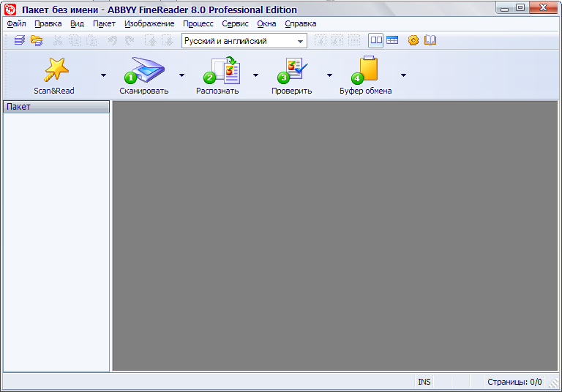Image resolution: width=562 pixels, height=392 pixels.
Task: Click the greyed-out redo arrow icon
Action: (x=130, y=40)
